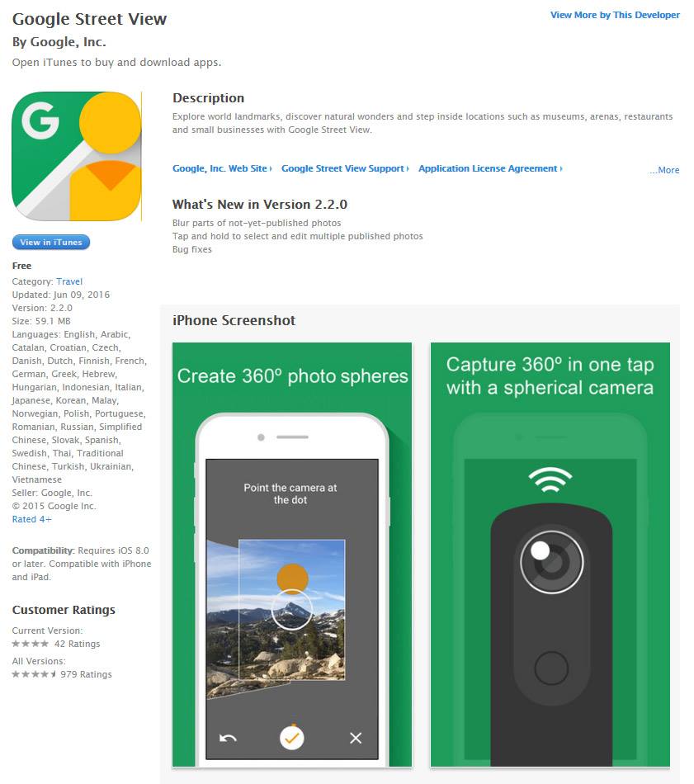Tap the undo arrow in phone screenshot
Image resolution: width=694 pixels, height=784 pixels.
click(x=228, y=738)
